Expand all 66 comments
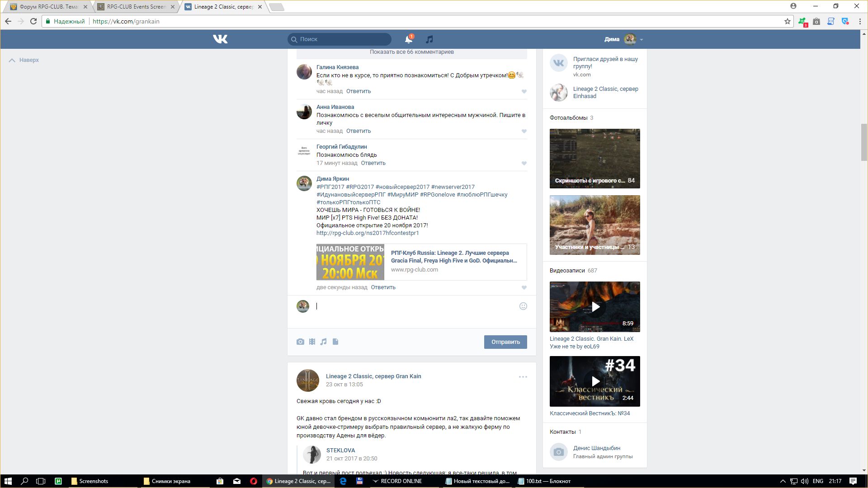The width and height of the screenshot is (868, 488). pyautogui.click(x=411, y=52)
